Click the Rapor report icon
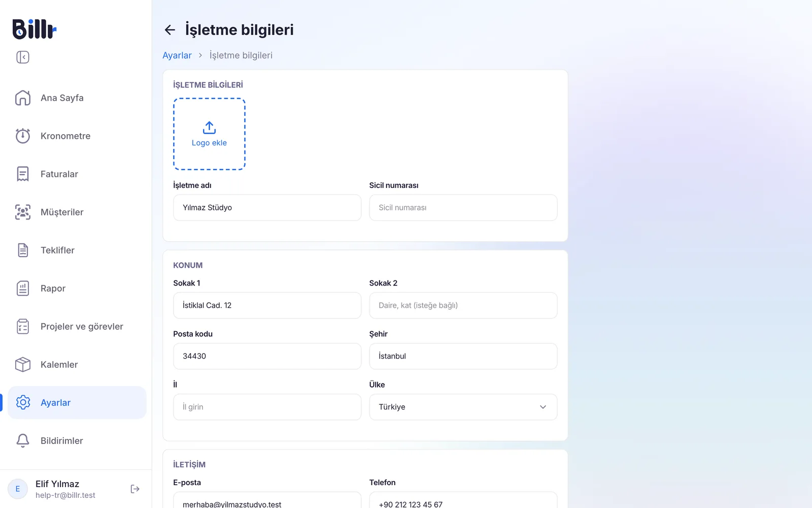Screen dimensions: 812x508 coord(23,288)
